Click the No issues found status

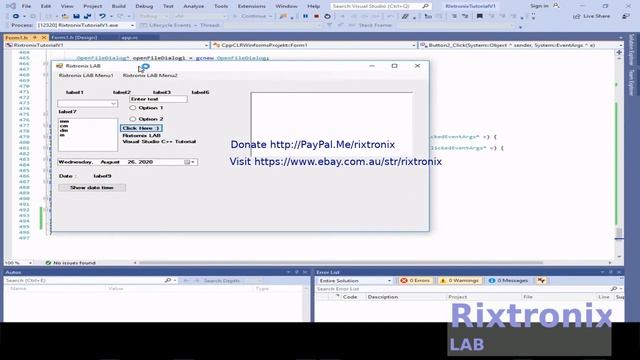[70, 263]
